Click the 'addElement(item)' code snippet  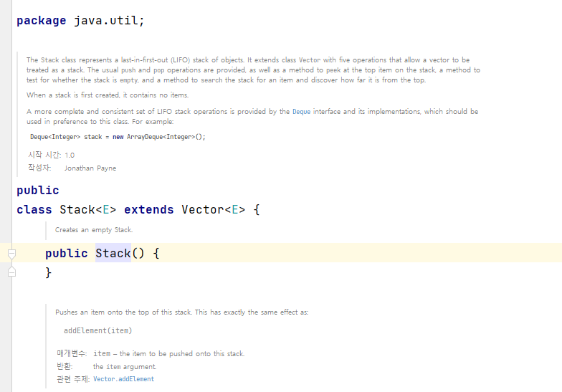(x=97, y=331)
